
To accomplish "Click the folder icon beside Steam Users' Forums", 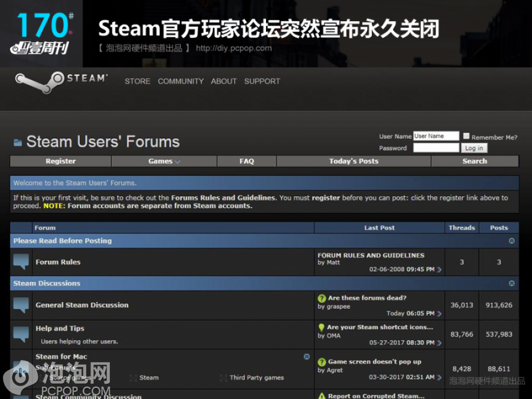I will point(18,142).
